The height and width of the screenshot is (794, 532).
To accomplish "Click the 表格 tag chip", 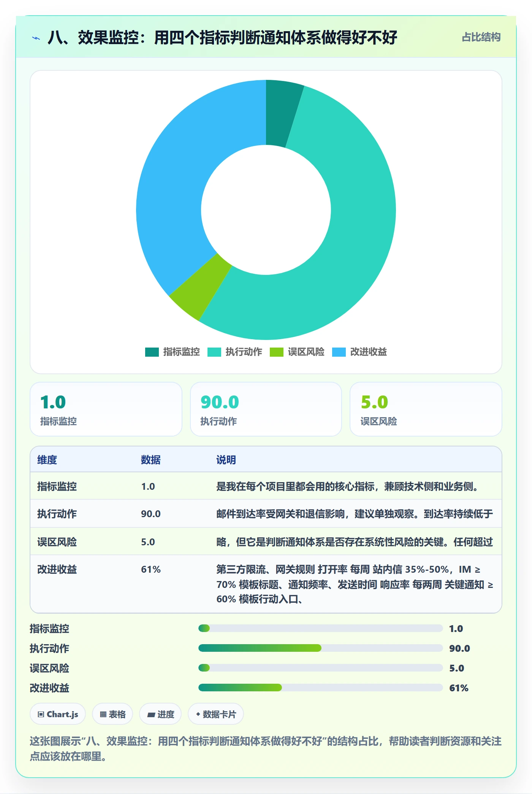I will point(112,714).
